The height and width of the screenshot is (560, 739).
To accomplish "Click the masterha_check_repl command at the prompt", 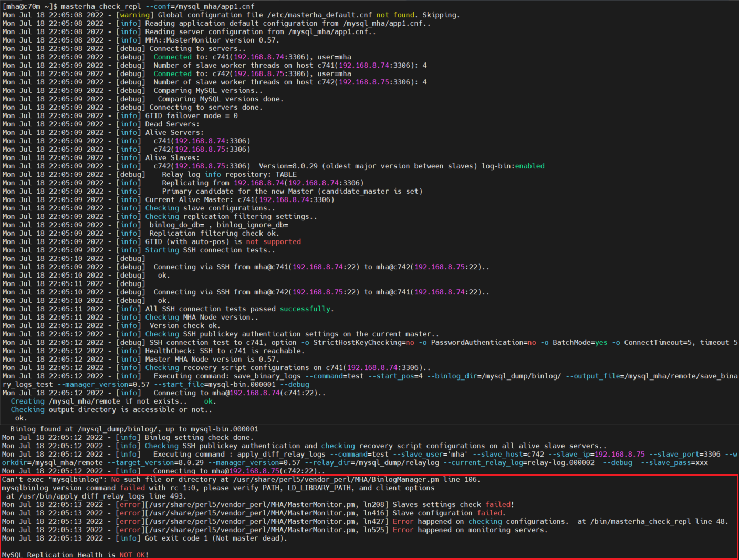I will click(x=101, y=6).
